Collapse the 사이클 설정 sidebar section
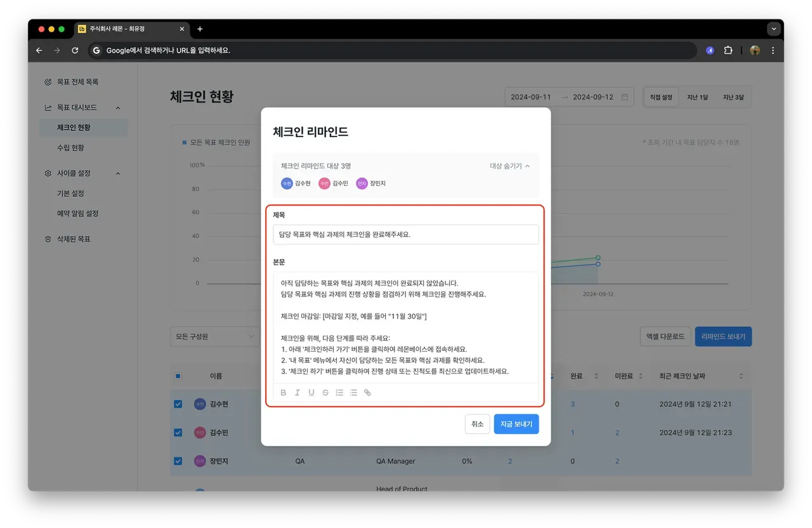This screenshot has width=812, height=528. [118, 173]
